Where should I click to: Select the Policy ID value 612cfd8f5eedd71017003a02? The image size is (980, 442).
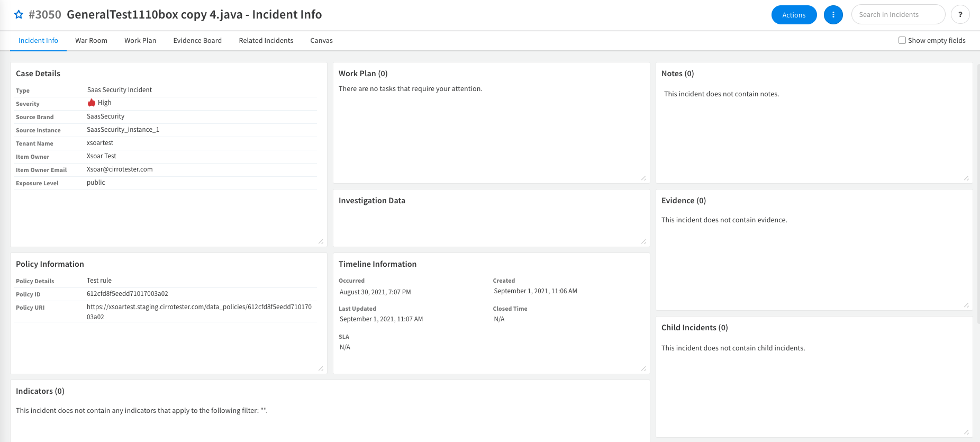click(128, 294)
